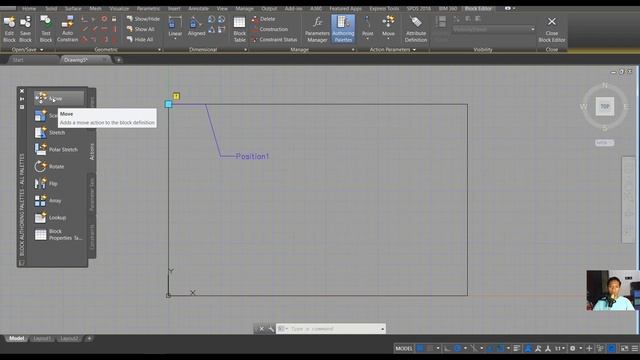
Task: Toggle polar tracking in status bar
Action: 458,348
